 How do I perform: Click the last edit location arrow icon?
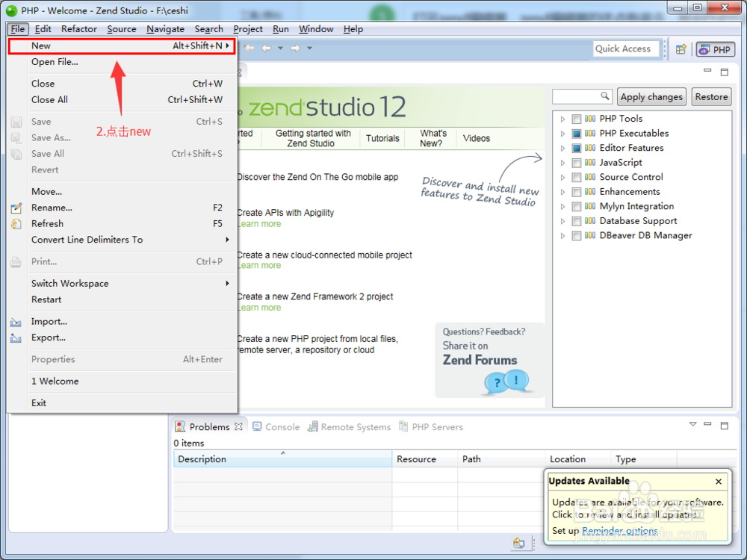249,48
